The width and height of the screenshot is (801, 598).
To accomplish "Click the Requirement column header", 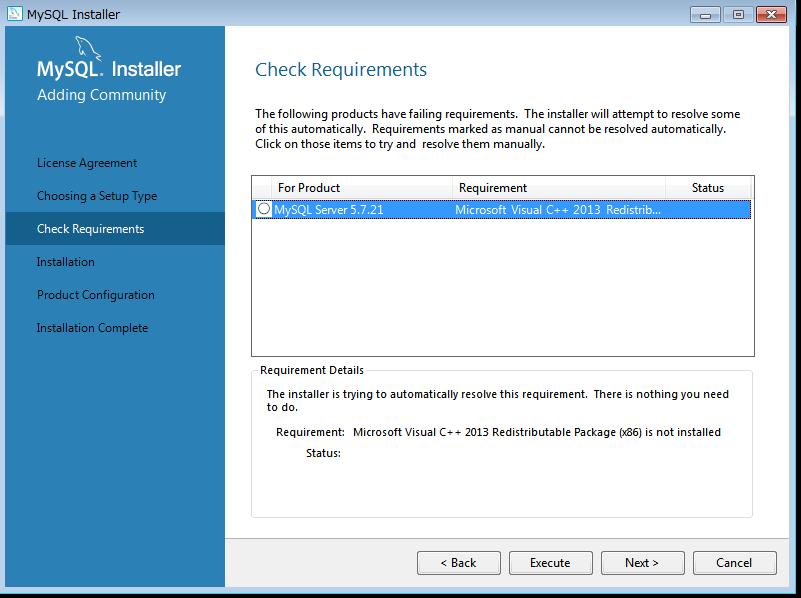I will (559, 188).
